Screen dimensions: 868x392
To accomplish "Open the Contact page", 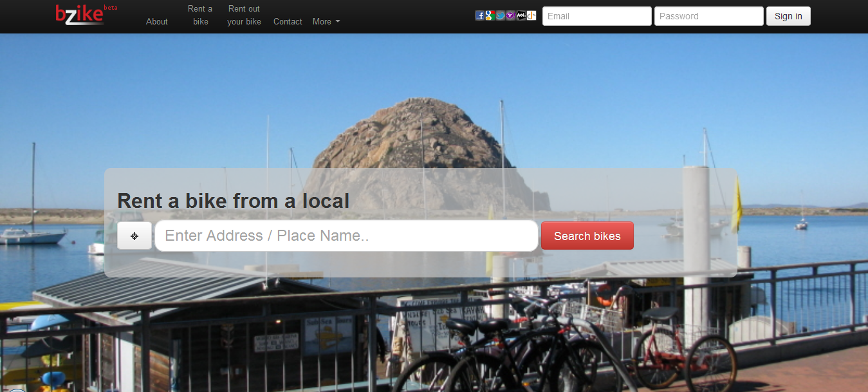I will [x=288, y=21].
